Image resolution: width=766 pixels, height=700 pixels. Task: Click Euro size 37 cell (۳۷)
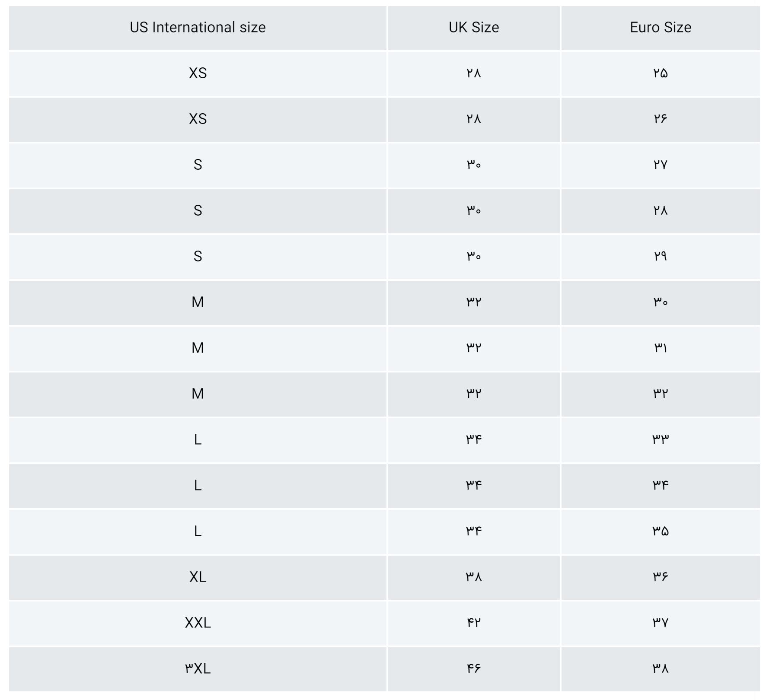coord(661,623)
